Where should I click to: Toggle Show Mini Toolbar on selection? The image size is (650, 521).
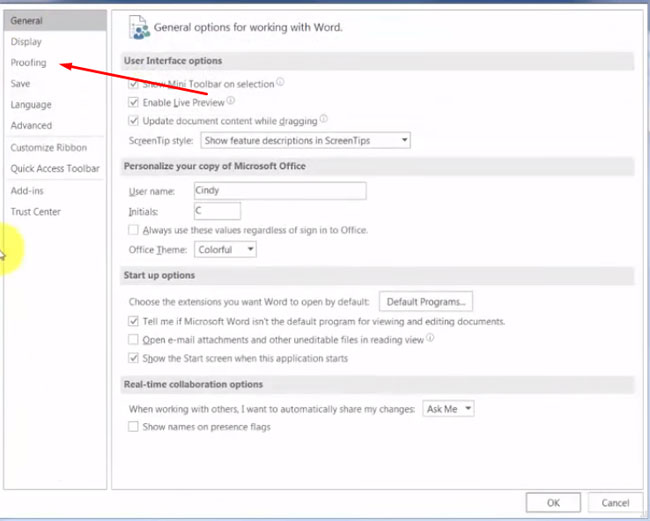coord(133,84)
